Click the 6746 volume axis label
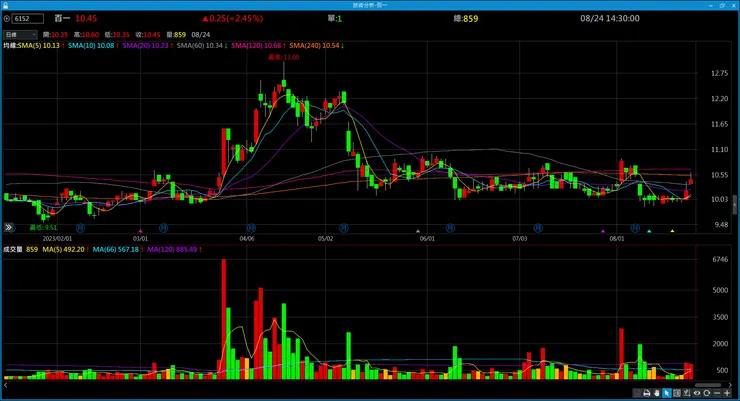740x401 pixels. 720,259
